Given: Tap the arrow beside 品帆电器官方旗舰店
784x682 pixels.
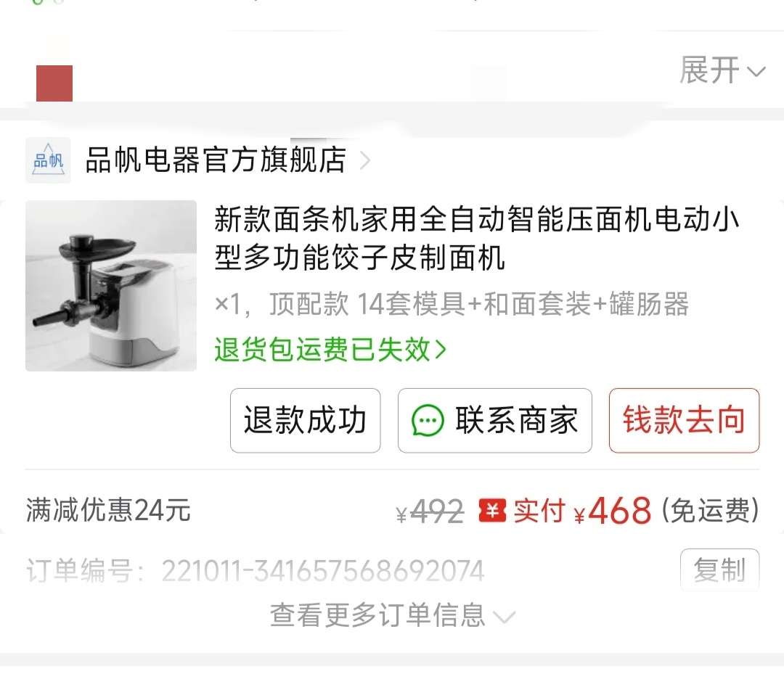Looking at the screenshot, I should click(x=365, y=160).
